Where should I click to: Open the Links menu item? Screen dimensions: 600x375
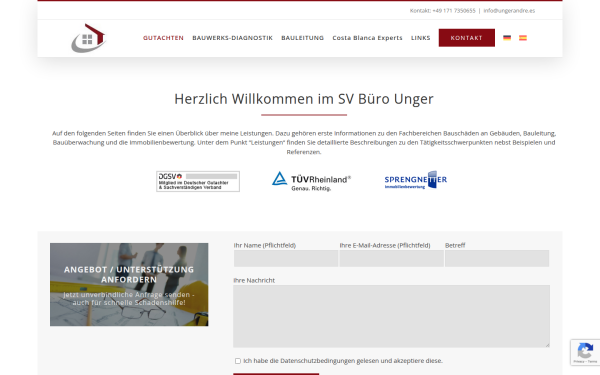tap(421, 38)
